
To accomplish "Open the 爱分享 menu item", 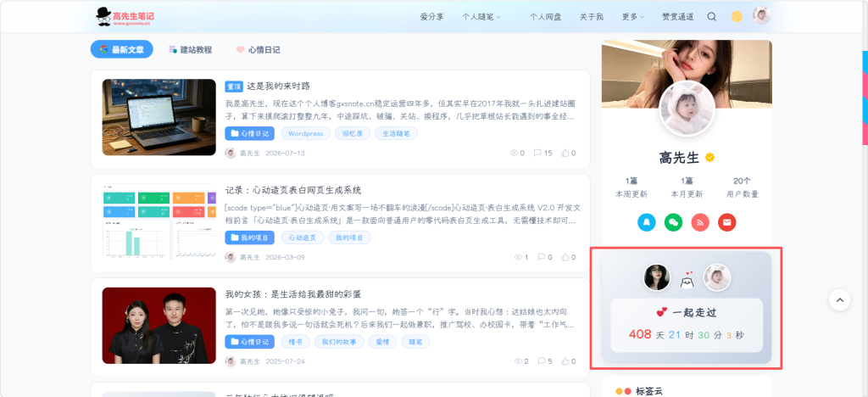I will [x=431, y=17].
